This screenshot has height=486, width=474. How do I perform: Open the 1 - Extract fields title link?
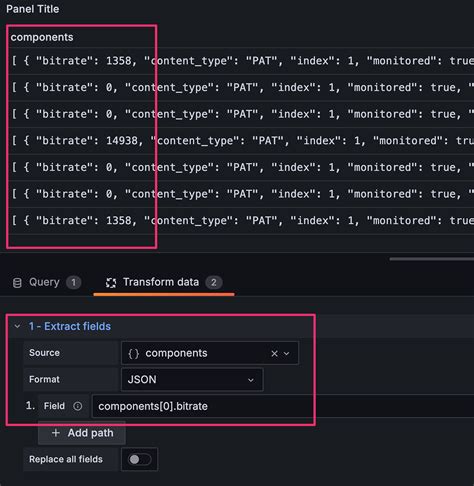coord(70,326)
